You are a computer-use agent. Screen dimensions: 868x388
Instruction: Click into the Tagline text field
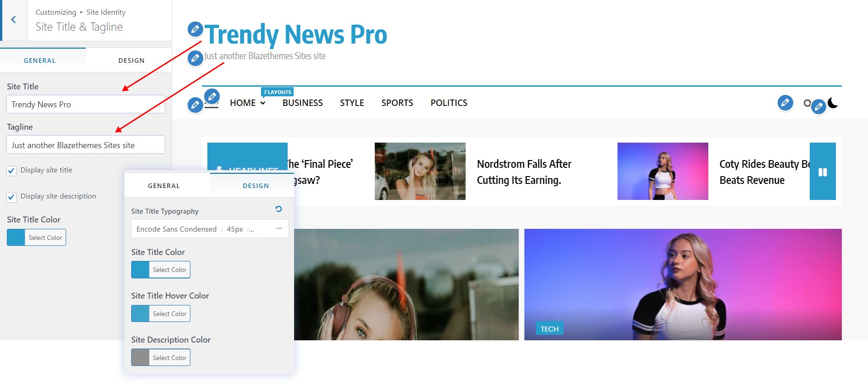[85, 145]
